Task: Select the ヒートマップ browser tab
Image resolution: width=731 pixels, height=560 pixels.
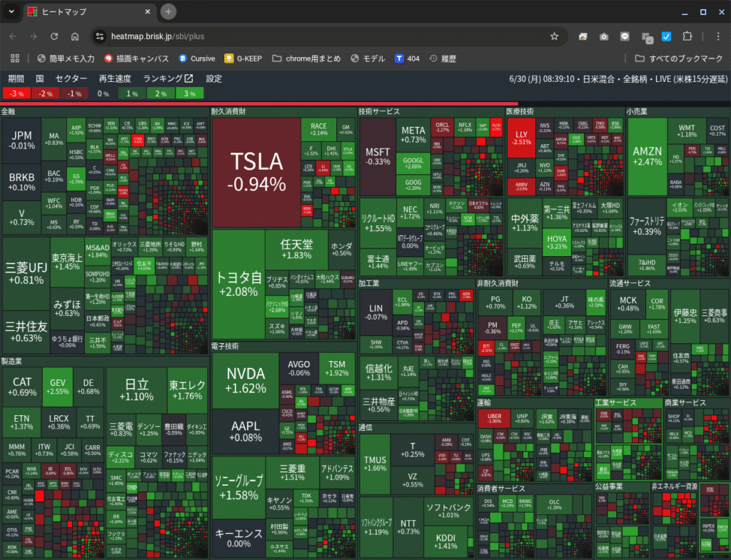Action: coord(89,11)
